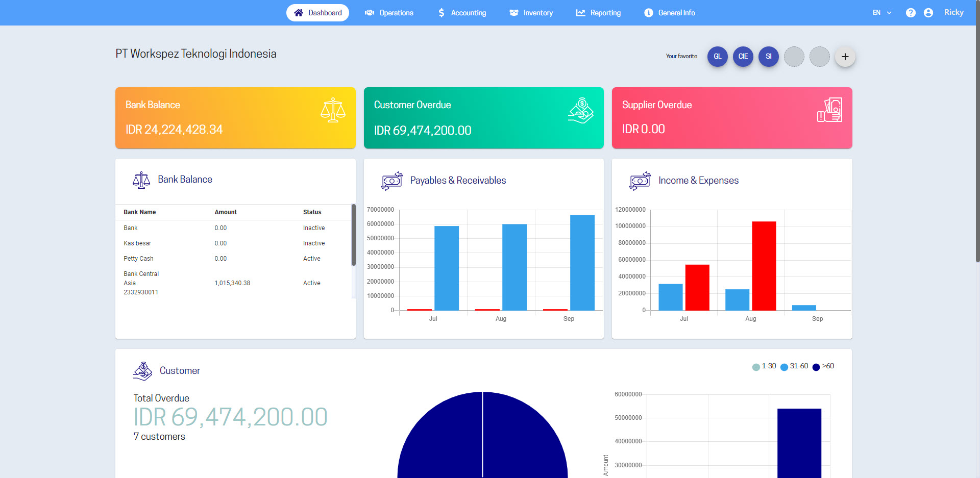This screenshot has height=478, width=980.
Task: Click the IDR 24,224,428.34 bank balance value
Action: pos(174,130)
